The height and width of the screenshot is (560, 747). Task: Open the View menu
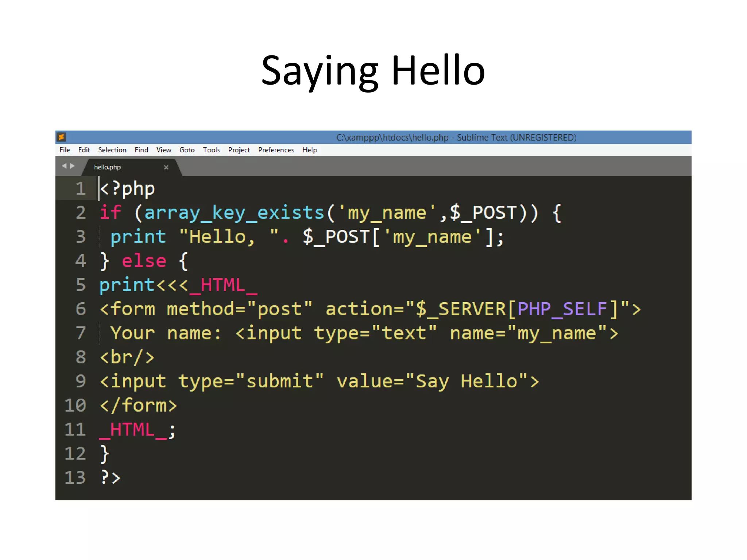pos(163,150)
